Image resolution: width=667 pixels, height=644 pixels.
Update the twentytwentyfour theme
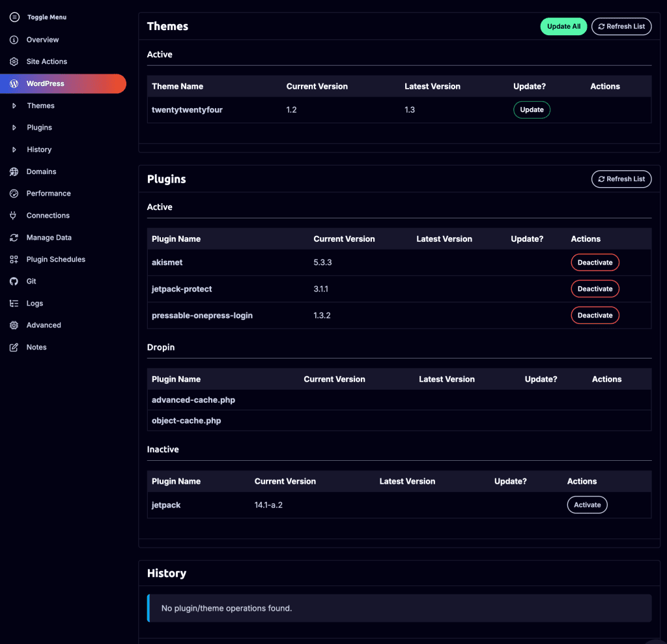click(x=532, y=110)
